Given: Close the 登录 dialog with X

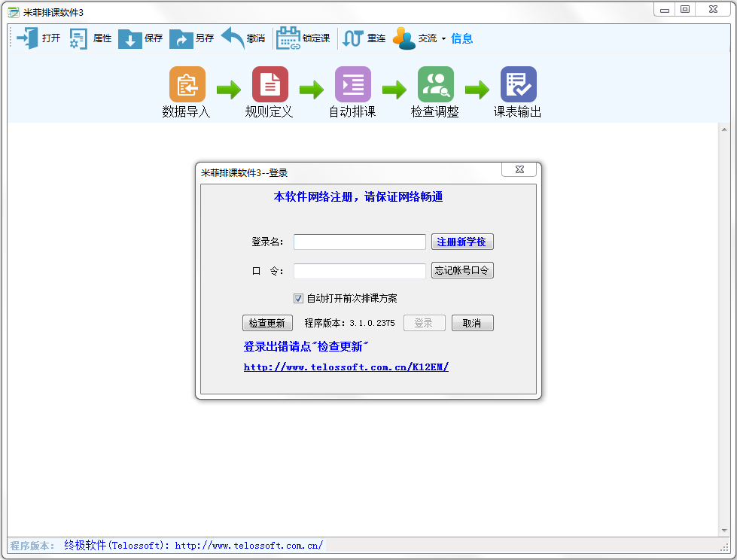Looking at the screenshot, I should point(519,169).
